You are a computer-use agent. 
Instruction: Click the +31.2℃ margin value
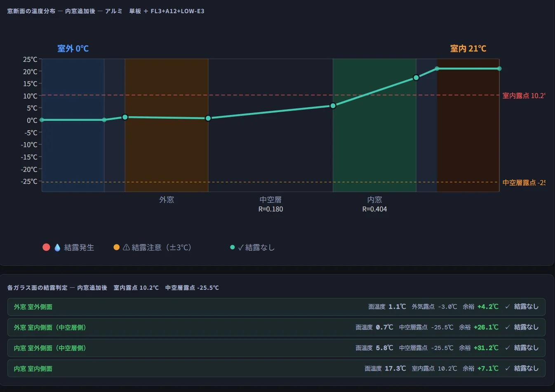point(486,348)
